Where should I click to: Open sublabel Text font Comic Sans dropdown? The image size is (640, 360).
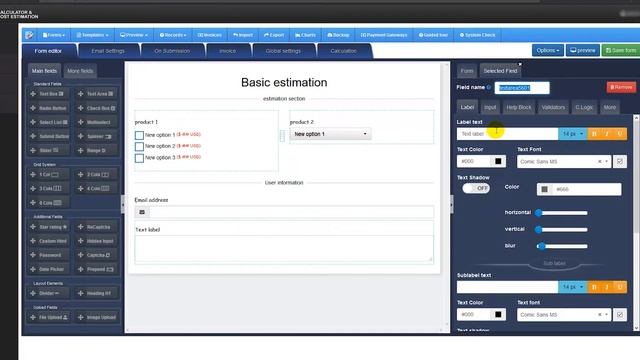(x=564, y=315)
